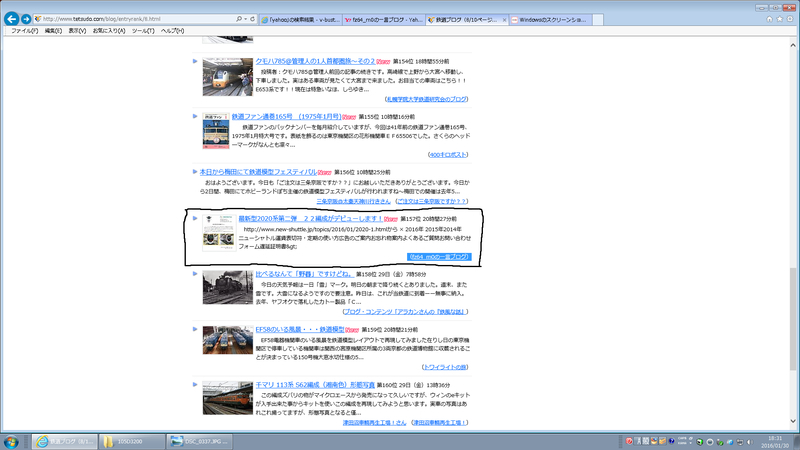Click the red security tray icon
The image size is (800, 450).
(x=629, y=441)
